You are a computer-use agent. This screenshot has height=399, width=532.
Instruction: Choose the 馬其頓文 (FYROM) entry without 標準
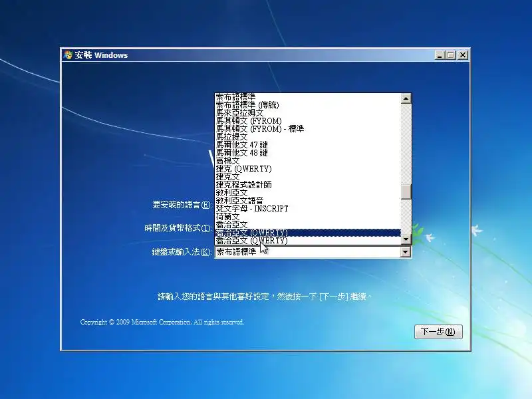308,121
